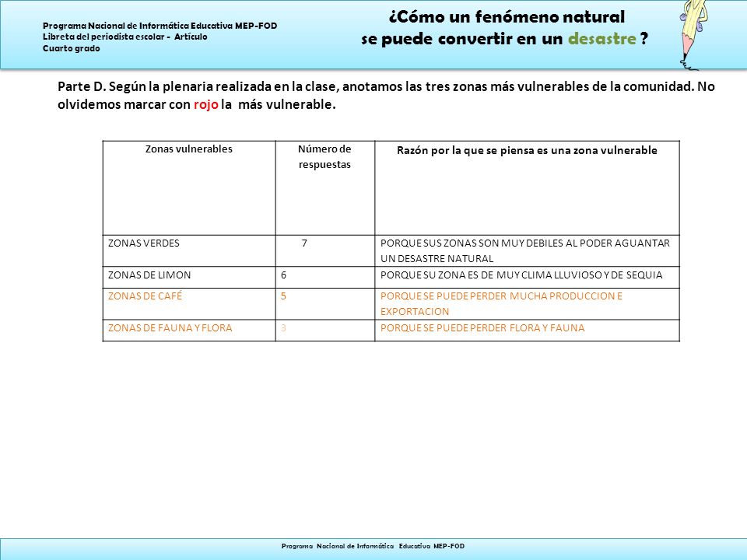
Task: Click the pencil character illustration
Action: [x=694, y=34]
